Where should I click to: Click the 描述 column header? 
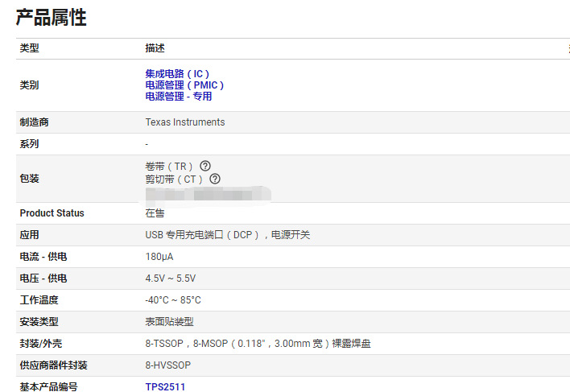(155, 48)
